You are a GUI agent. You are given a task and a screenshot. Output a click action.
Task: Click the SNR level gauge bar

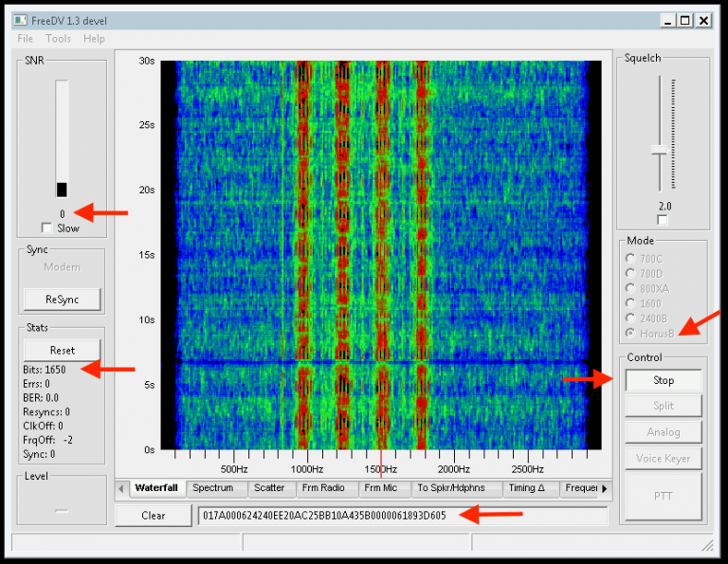[x=62, y=138]
